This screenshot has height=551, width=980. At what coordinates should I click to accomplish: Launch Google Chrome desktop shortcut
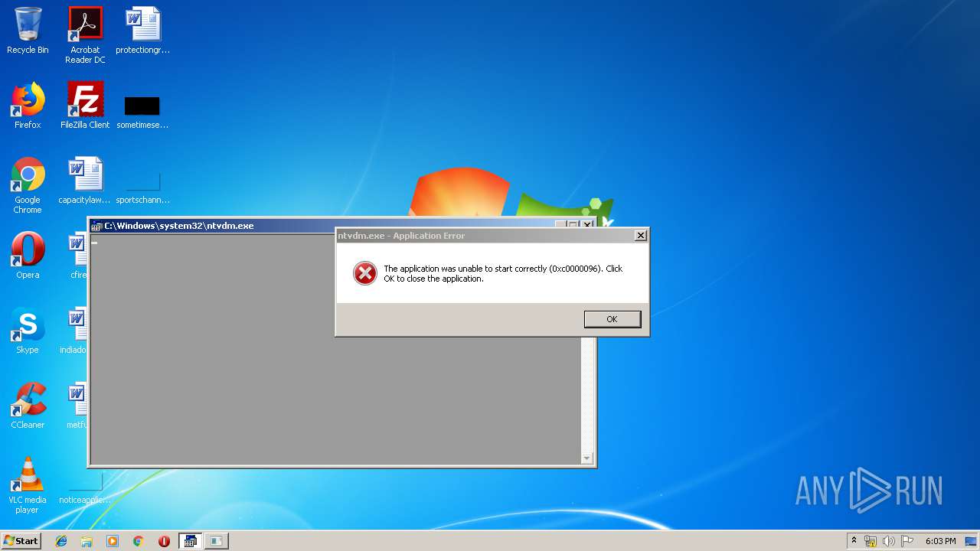28,186
